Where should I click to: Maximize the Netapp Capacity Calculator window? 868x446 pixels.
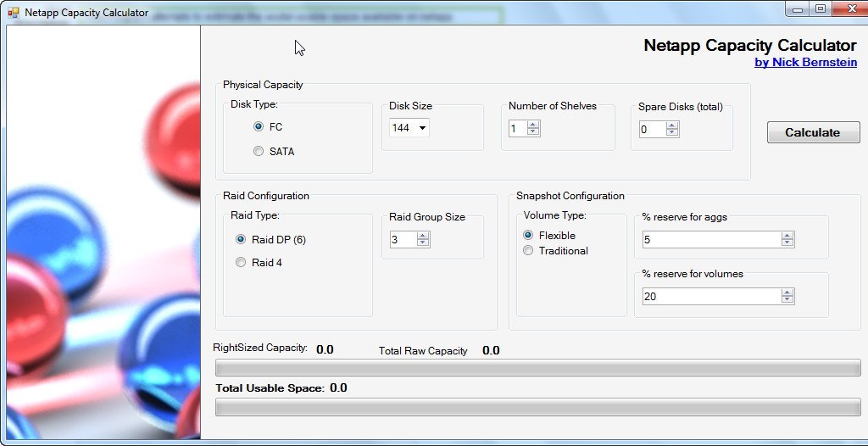(821, 9)
